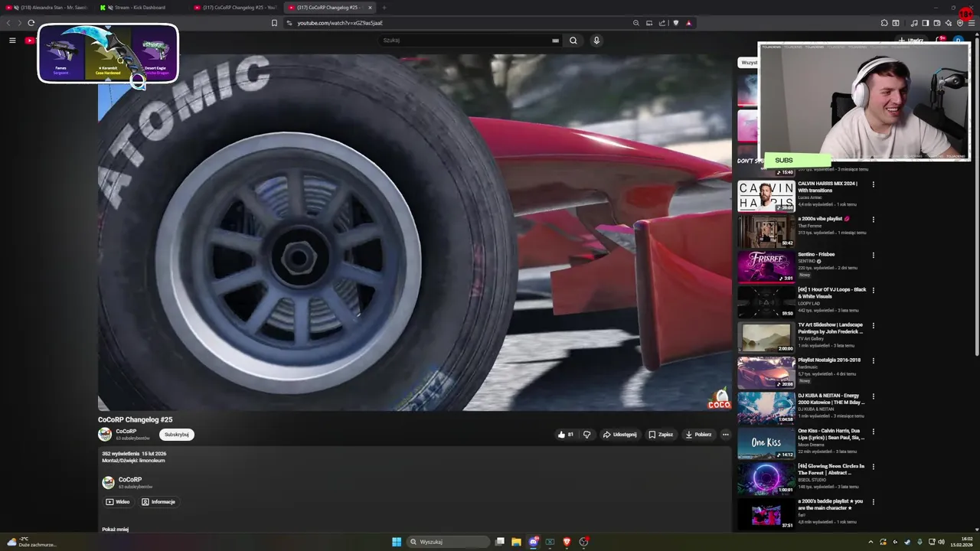
Task: Click the taskbar Wyszukaj search box
Action: click(x=449, y=542)
